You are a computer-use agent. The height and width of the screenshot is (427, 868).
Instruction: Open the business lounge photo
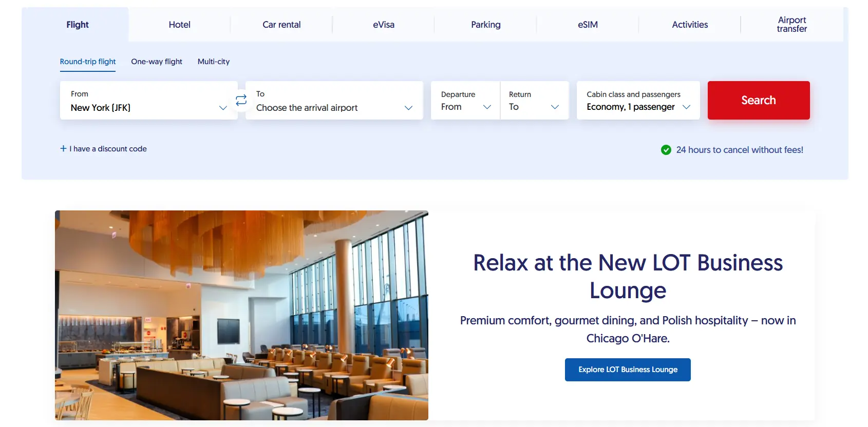pyautogui.click(x=241, y=315)
